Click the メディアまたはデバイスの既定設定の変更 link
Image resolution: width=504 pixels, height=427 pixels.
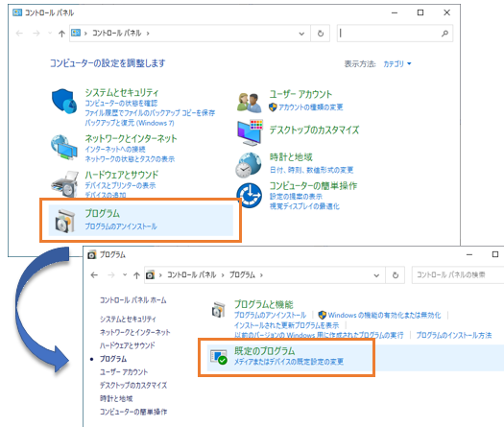(x=289, y=362)
